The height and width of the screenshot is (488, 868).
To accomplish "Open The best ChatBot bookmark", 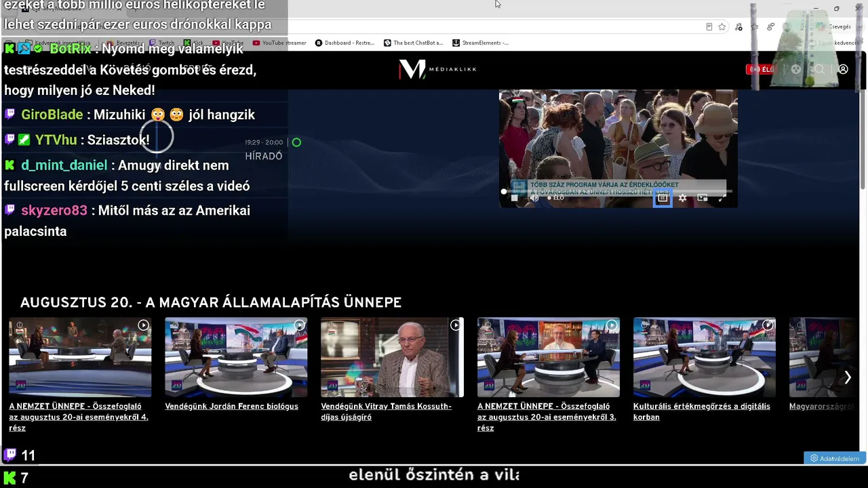I will click(x=414, y=43).
